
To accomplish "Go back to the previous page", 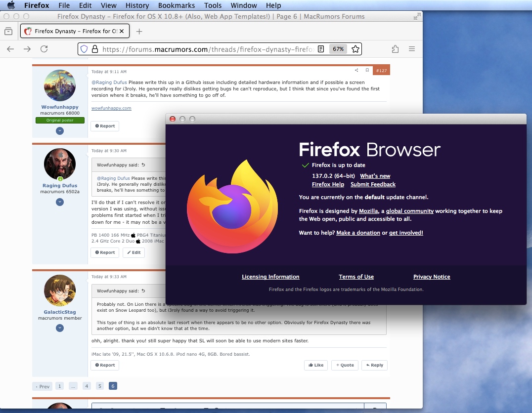I will tap(10, 49).
